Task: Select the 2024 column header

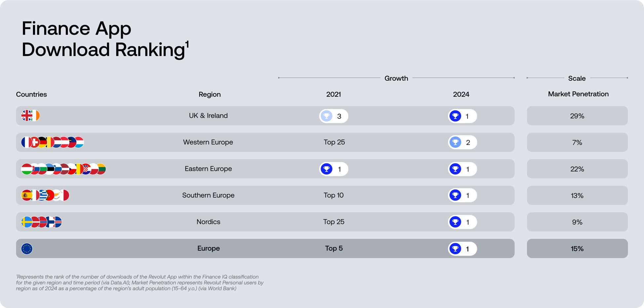Action: click(461, 94)
